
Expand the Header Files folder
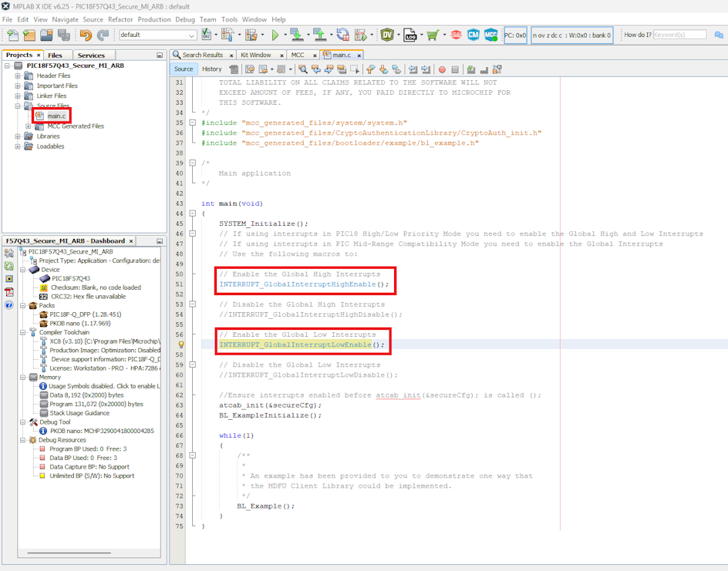point(18,76)
